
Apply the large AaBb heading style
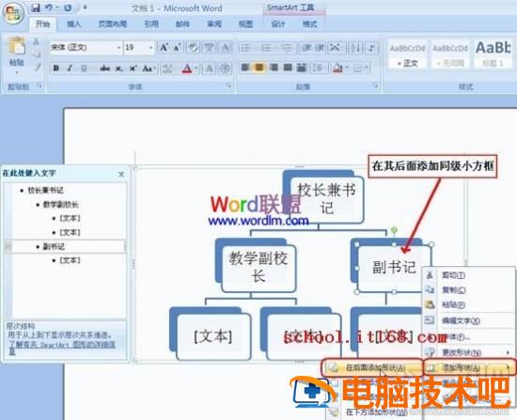click(493, 54)
